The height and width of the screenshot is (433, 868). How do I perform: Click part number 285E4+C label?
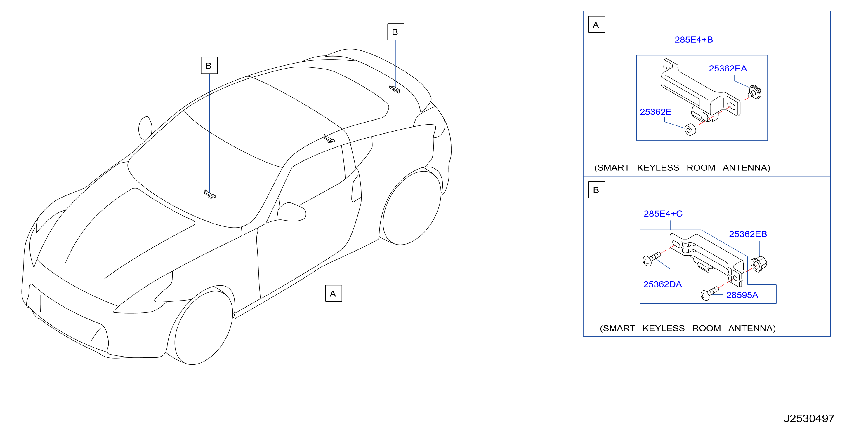coord(663,214)
